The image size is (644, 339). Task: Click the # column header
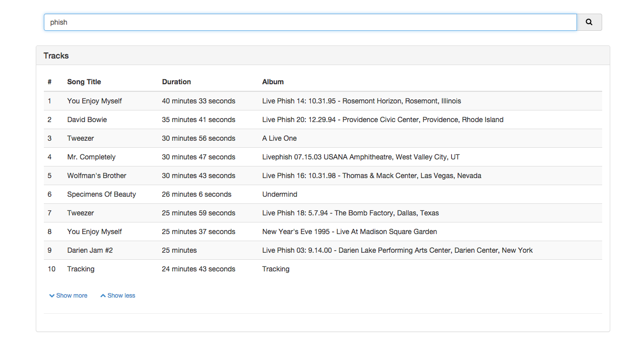coord(50,82)
